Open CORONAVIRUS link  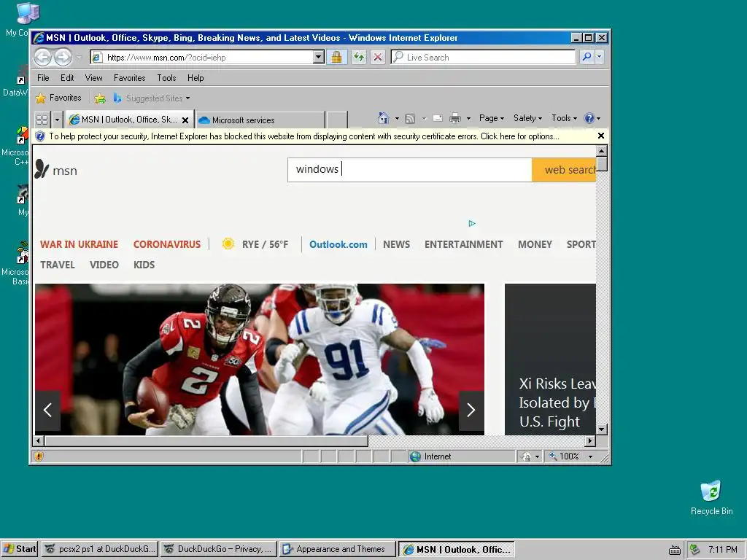click(x=167, y=244)
